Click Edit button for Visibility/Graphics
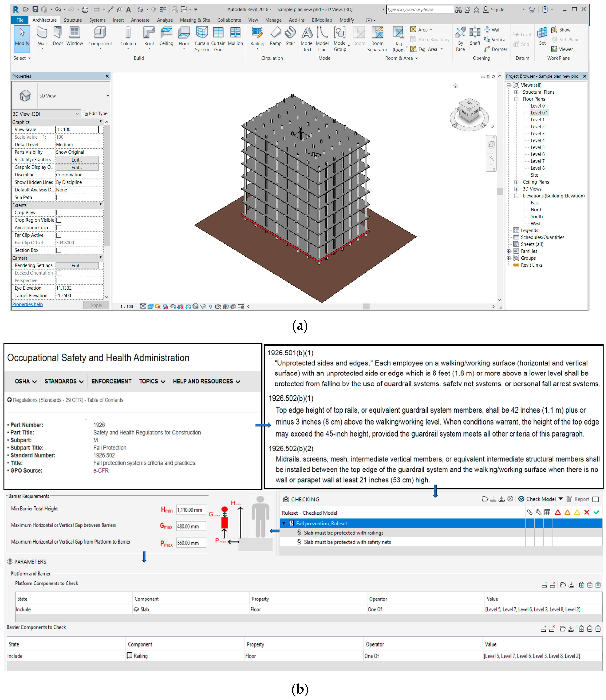606x700 pixels. 77,160
